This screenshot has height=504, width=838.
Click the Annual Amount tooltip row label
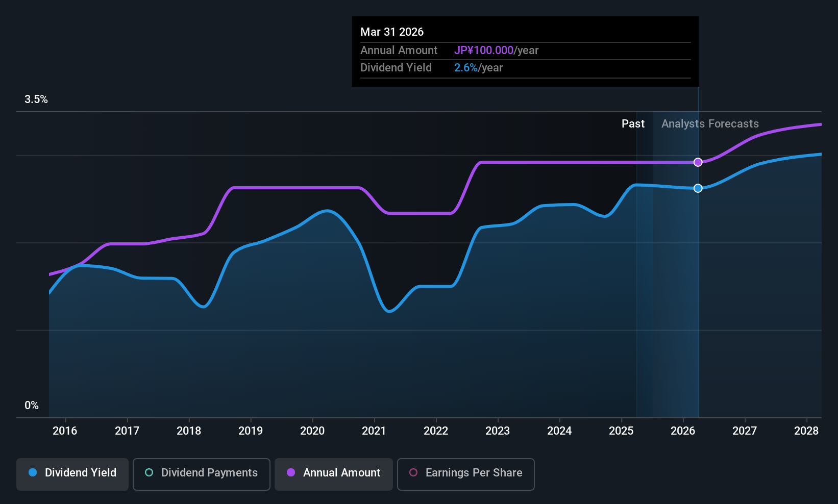point(399,51)
